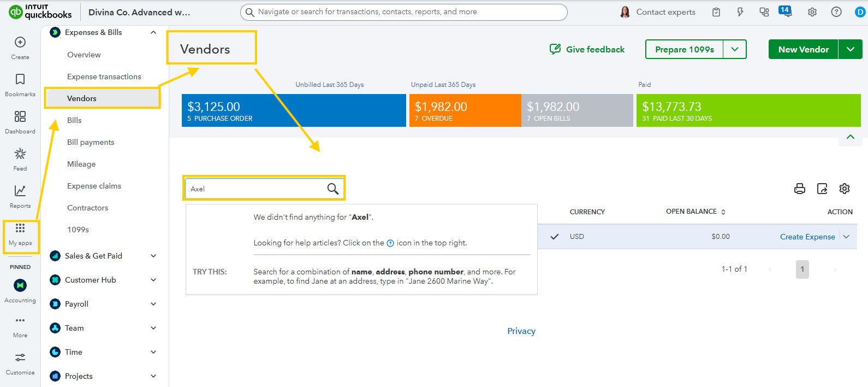The image size is (868, 387).
Task: Filter by the orange Overdue bar segment
Action: coord(465,110)
